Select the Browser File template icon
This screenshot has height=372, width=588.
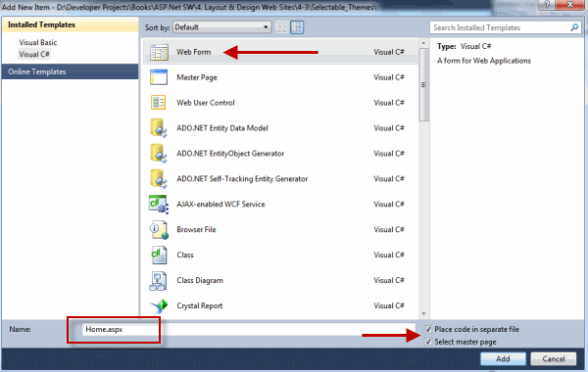(159, 230)
